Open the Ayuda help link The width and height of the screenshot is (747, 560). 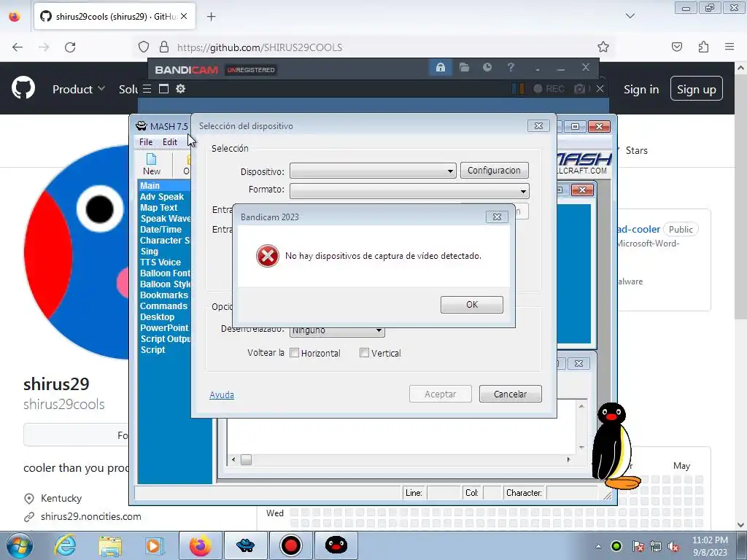[x=222, y=394]
